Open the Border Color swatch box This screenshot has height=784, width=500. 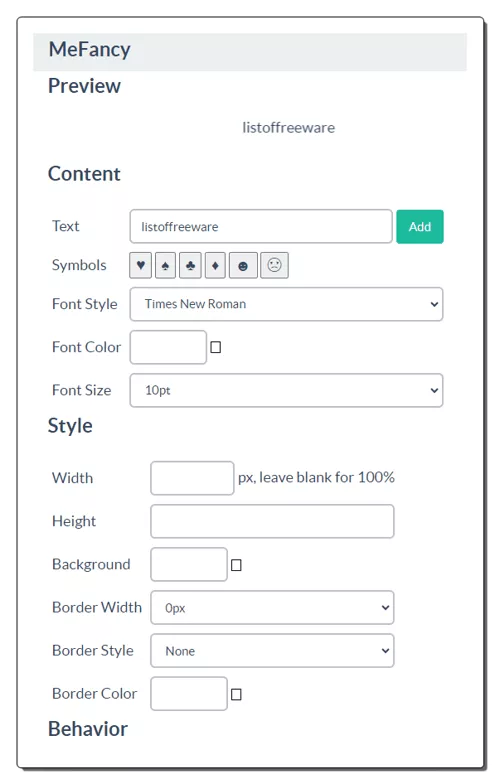click(x=189, y=694)
